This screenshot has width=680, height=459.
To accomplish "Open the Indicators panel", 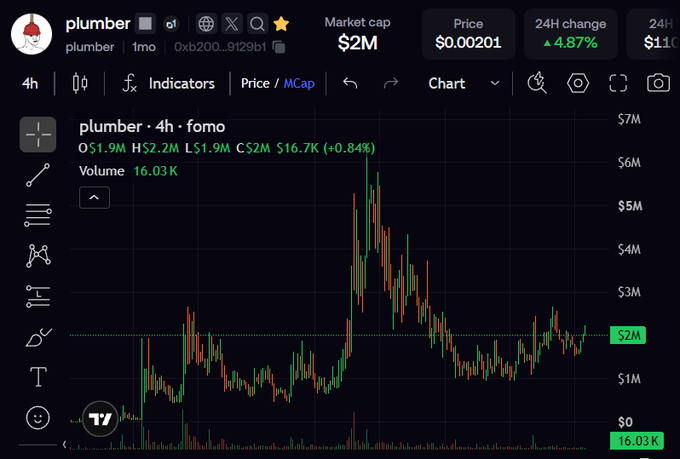I will (x=169, y=83).
